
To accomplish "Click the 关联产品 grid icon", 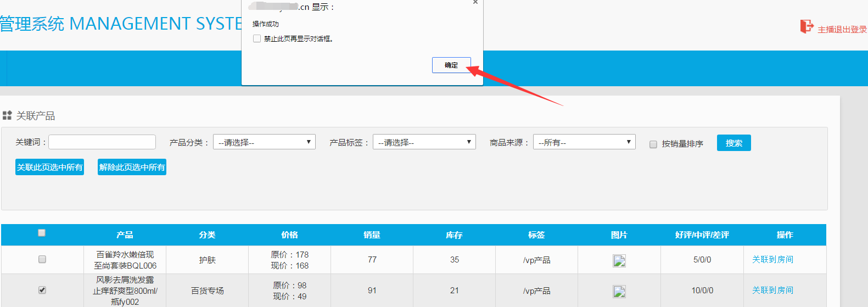I will (7, 115).
